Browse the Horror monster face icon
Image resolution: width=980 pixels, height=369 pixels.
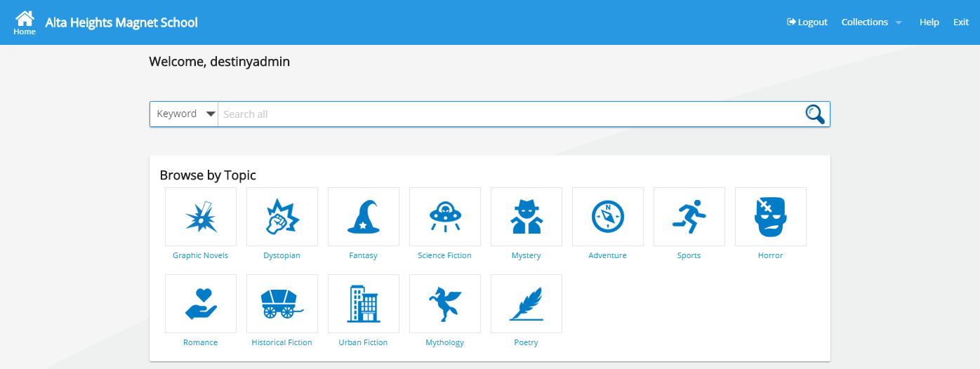coord(771,217)
